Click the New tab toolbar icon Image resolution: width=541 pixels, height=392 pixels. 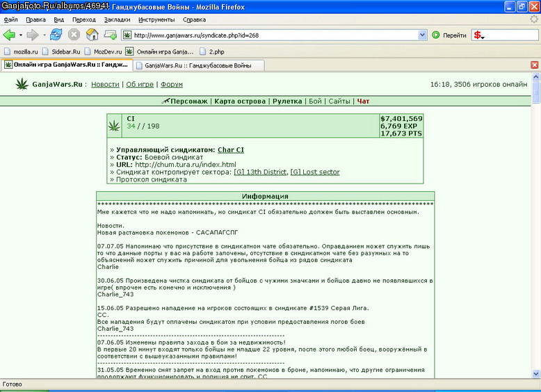[x=111, y=35]
